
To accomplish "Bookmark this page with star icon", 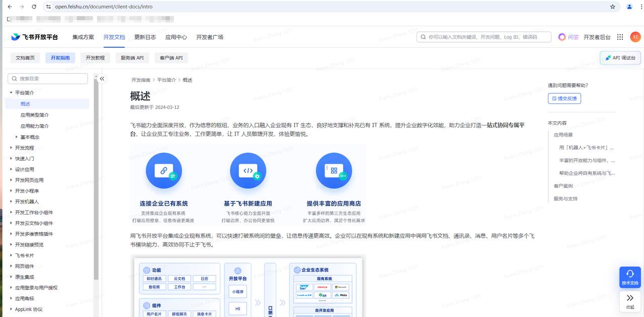I will [612, 7].
